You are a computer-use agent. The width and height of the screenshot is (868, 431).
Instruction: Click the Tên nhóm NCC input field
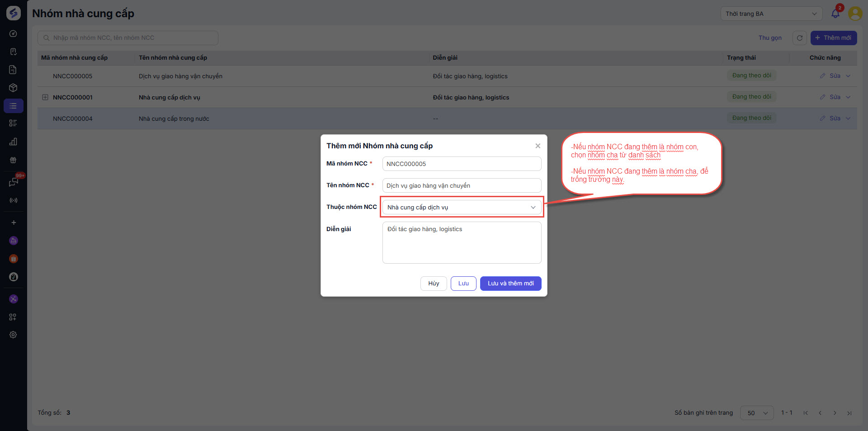coord(462,185)
